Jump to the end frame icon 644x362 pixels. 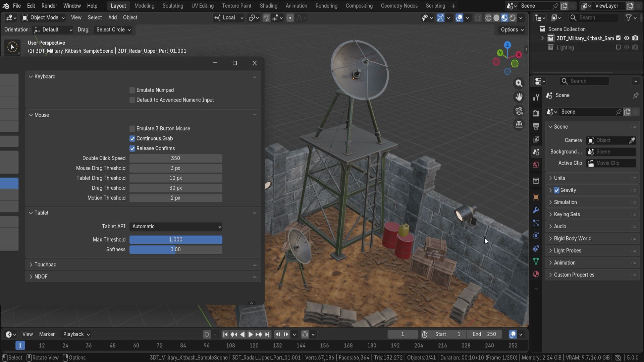coord(267,334)
